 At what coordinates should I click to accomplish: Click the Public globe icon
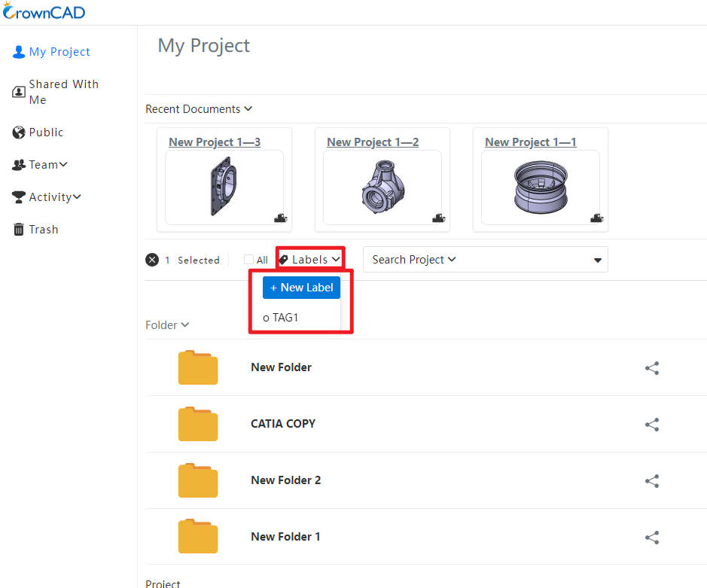click(x=19, y=133)
